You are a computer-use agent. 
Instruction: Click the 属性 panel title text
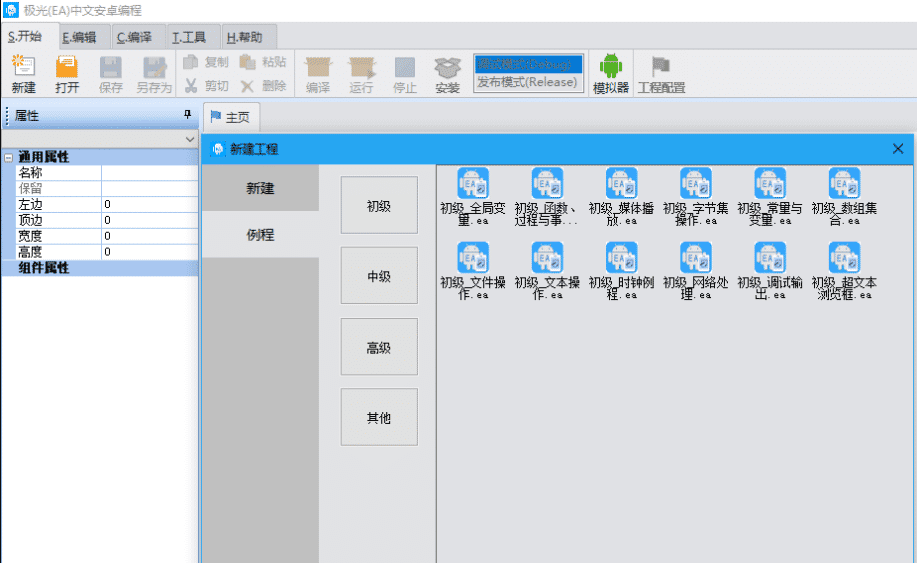(x=26, y=116)
